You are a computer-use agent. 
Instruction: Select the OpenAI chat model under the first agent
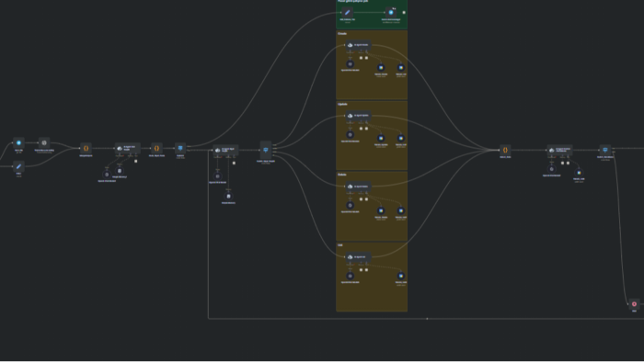tap(107, 175)
